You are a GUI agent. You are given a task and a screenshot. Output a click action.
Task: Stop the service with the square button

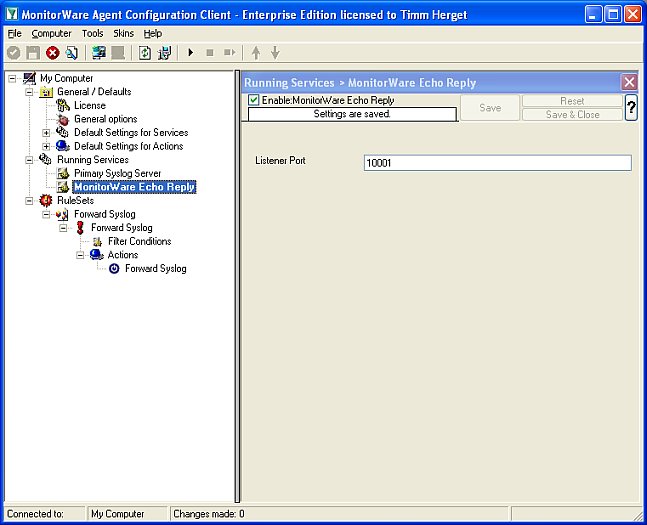(210, 53)
